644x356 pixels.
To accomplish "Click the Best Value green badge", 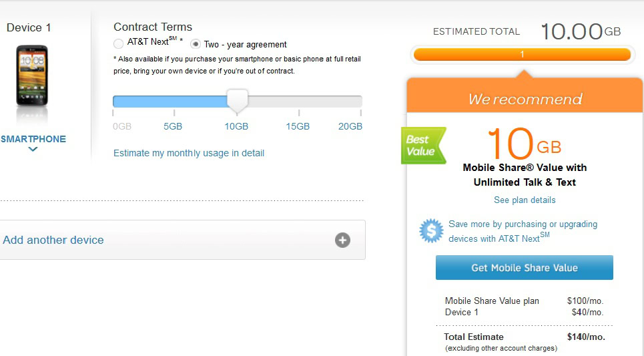I will coord(424,146).
